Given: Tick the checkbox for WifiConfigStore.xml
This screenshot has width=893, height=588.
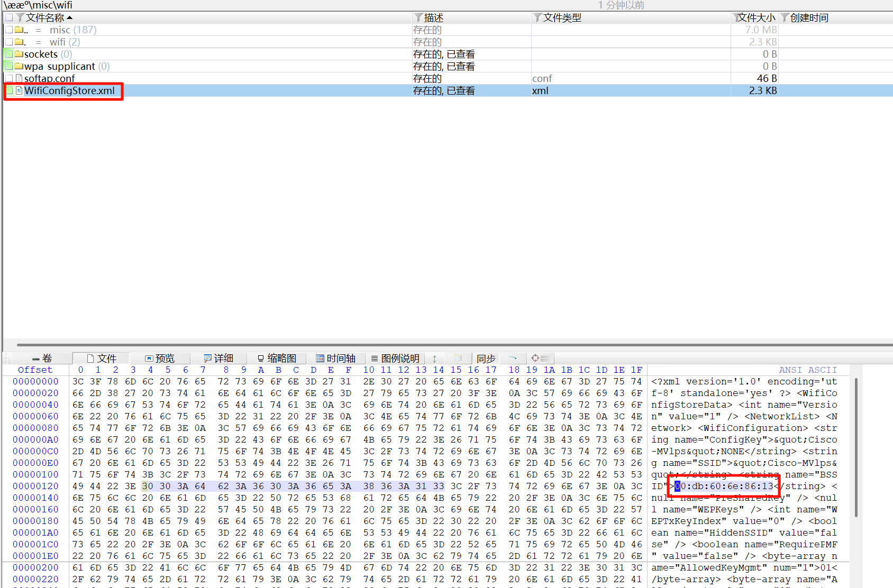Looking at the screenshot, I should [x=9, y=90].
